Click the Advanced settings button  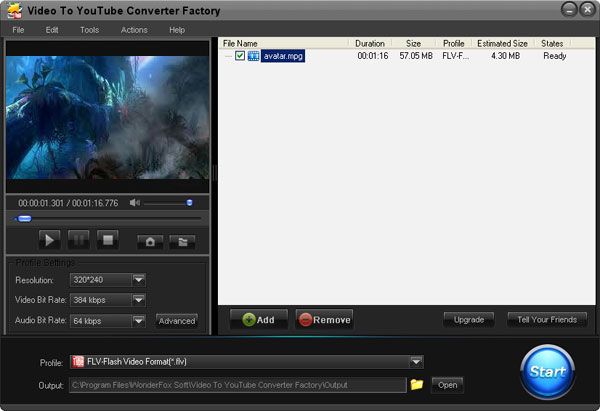click(177, 321)
